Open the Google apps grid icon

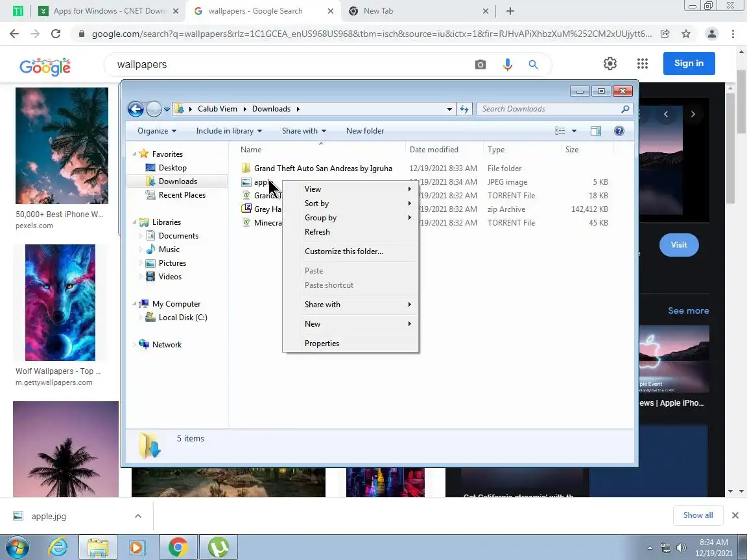(642, 64)
